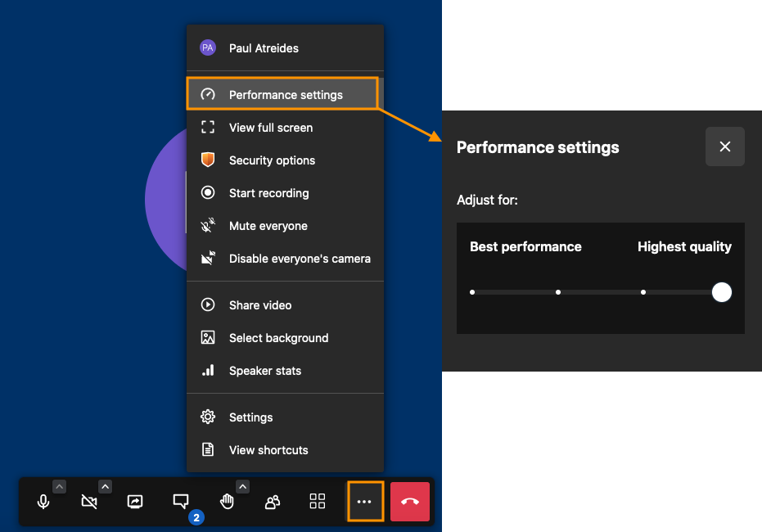Choose Security options in the menu
This screenshot has width=762, height=532.
(x=272, y=160)
